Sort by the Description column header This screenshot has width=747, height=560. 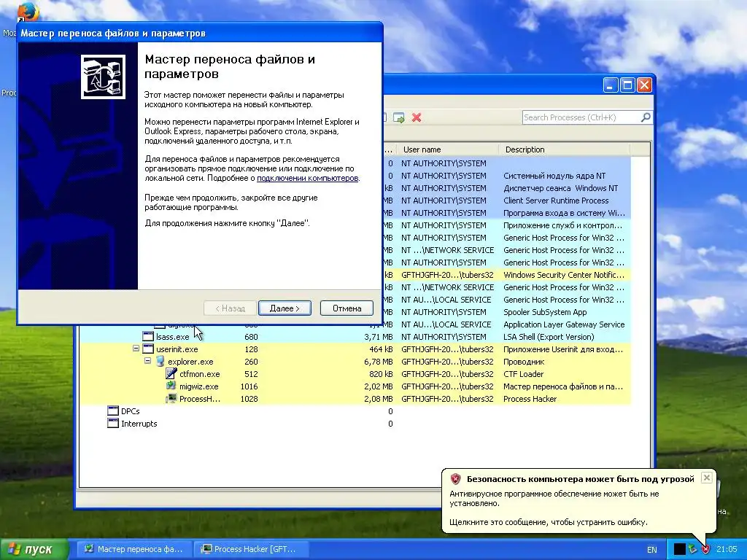tap(564, 149)
